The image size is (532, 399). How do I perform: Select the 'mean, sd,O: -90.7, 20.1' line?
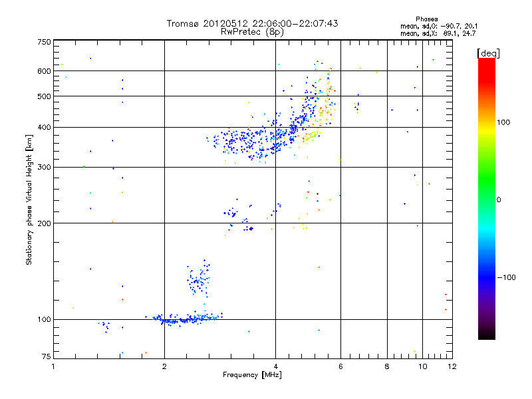[x=439, y=26]
